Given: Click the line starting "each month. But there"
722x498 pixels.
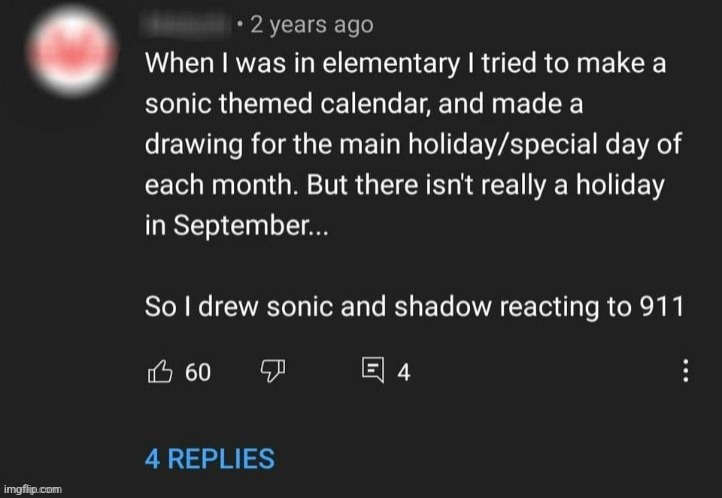Looking at the screenshot, I should (405, 186).
